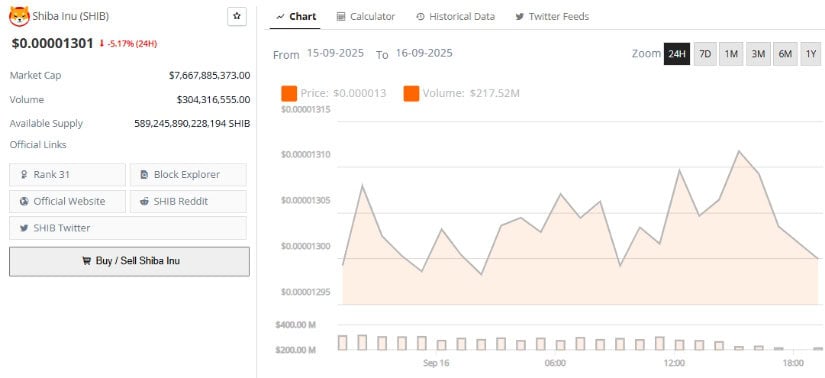Click the Twitter bird icon in SHIB Twitter
825x378 pixels.
pos(24,228)
